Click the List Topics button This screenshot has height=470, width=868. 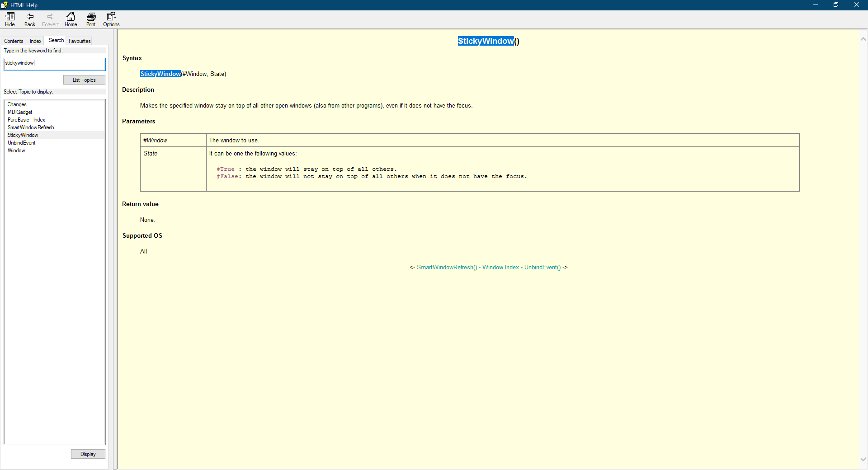[x=84, y=80]
